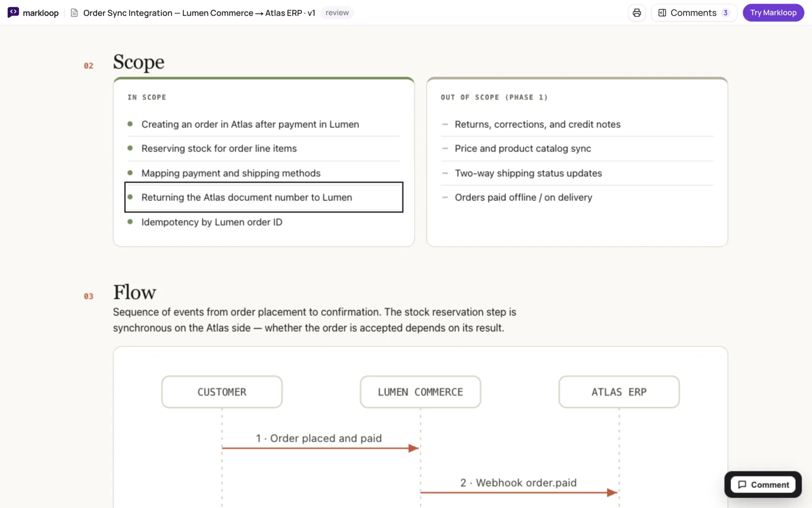Click the section number 03

[88, 296]
